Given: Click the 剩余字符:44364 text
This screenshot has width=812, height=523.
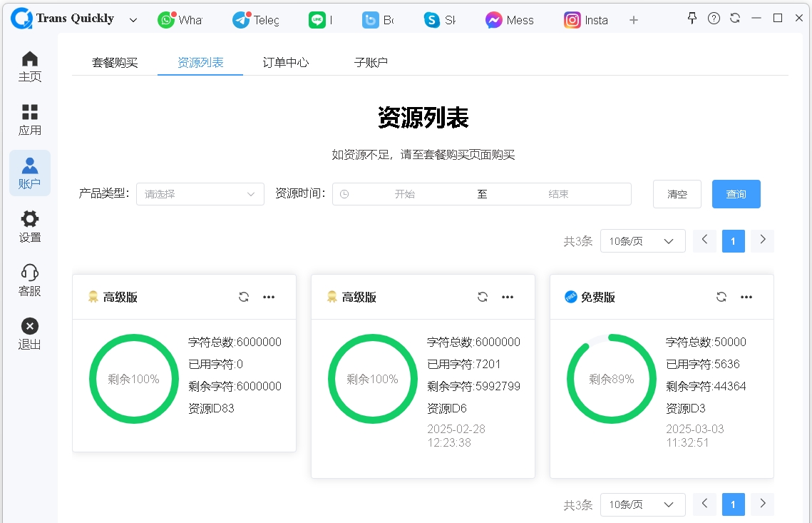Looking at the screenshot, I should (x=706, y=386).
